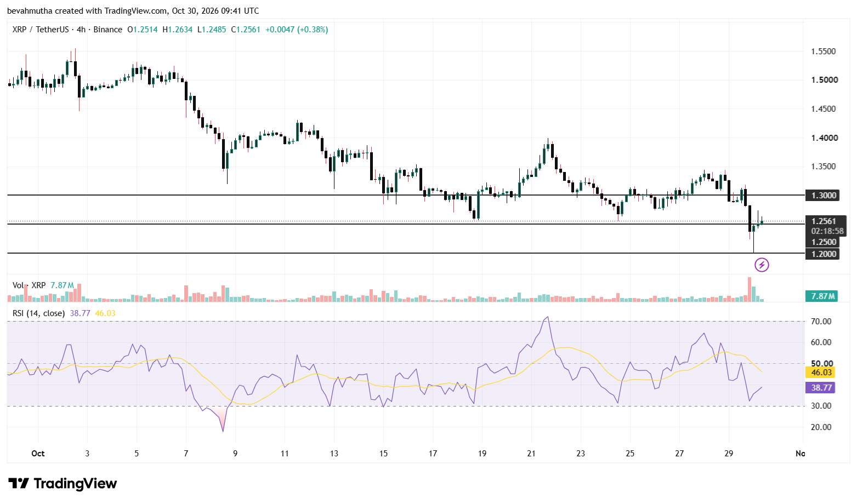This screenshot has width=857, height=504.
Task: Click the 60.00 RSI axis label
Action: pos(821,342)
